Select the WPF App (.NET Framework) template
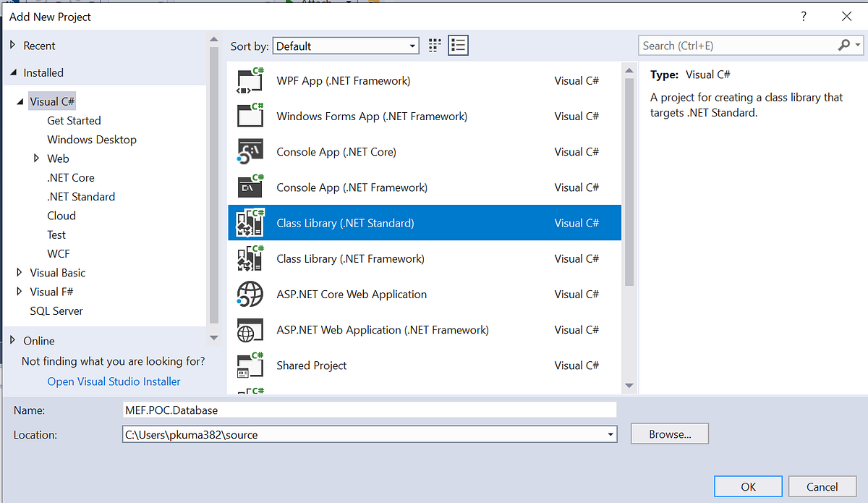Screen dimensions: 868x503 coord(344,80)
